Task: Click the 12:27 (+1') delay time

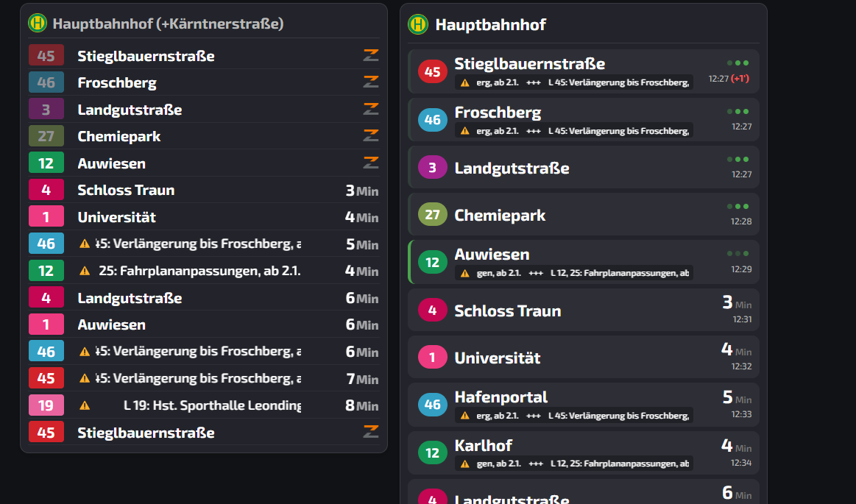Action: tap(729, 78)
